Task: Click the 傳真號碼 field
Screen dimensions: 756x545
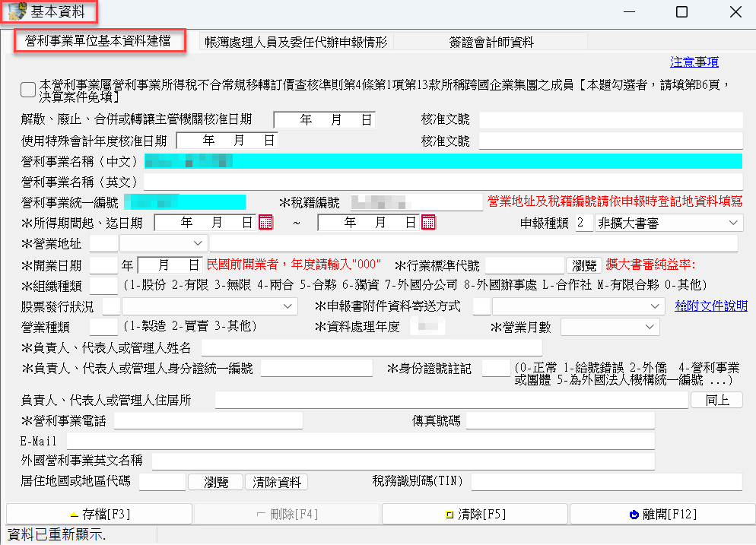Action: [x=561, y=420]
